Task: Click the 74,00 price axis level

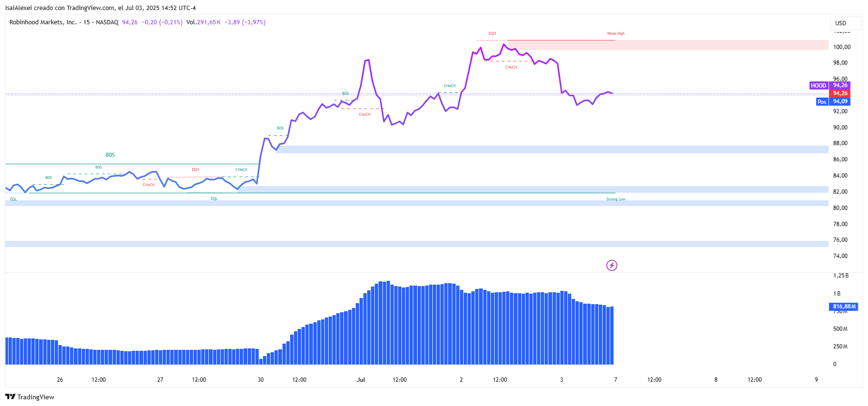Action: 840,256
